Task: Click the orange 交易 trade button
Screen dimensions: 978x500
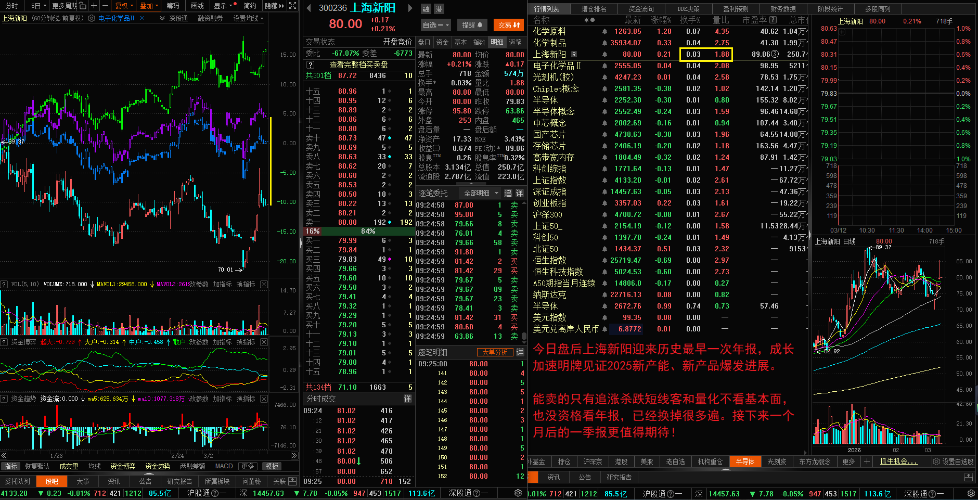Action: click(x=509, y=25)
